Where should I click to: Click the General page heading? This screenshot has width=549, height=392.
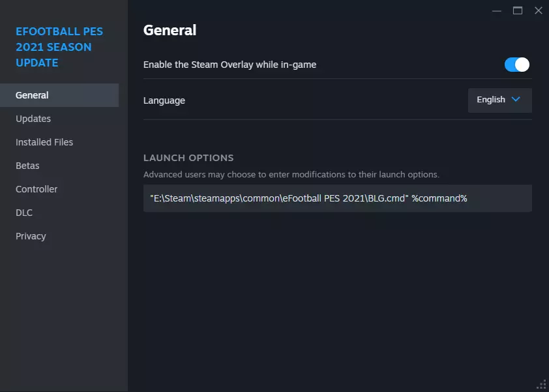point(170,30)
